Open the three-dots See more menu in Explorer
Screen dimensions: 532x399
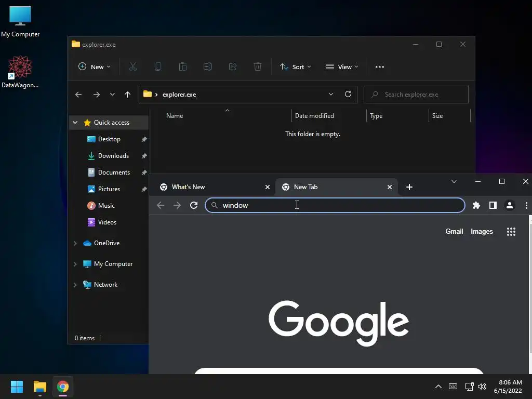tap(380, 67)
